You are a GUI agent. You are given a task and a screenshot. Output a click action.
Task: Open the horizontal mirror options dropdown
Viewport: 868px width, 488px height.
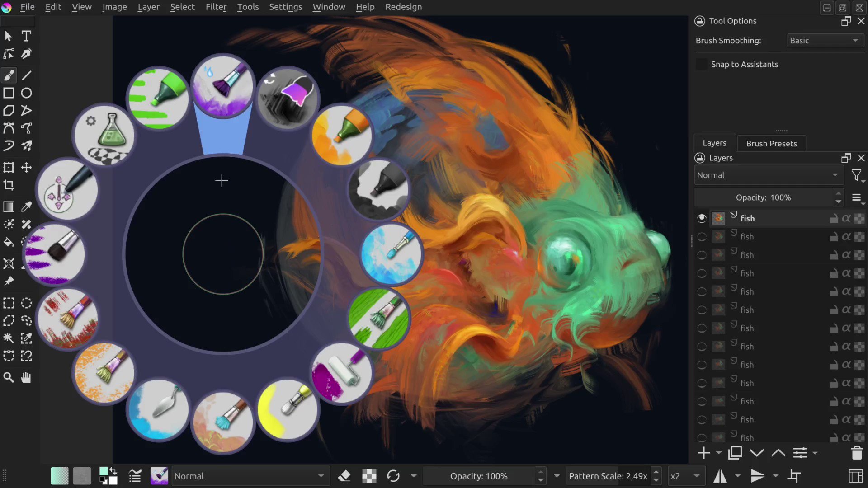[x=737, y=476]
